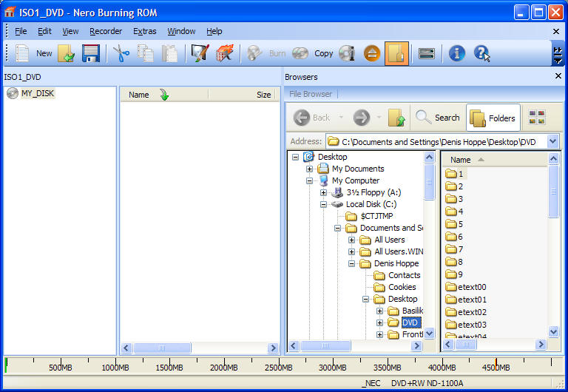Open Back history dropdown arrow
Screen dimensions: 568x392
[x=340, y=117]
